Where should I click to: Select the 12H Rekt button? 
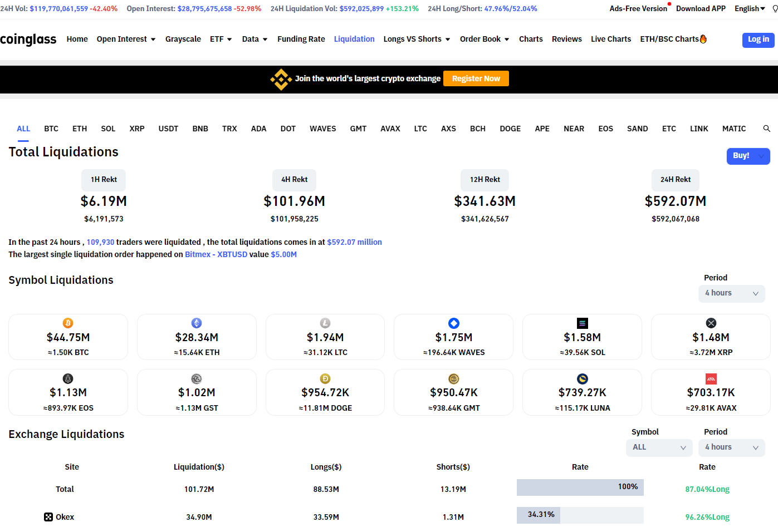pyautogui.click(x=485, y=180)
